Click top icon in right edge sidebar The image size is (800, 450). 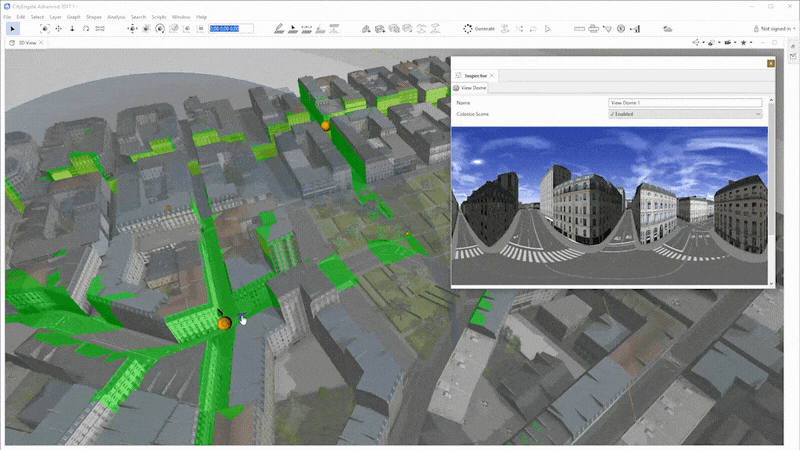point(793,46)
